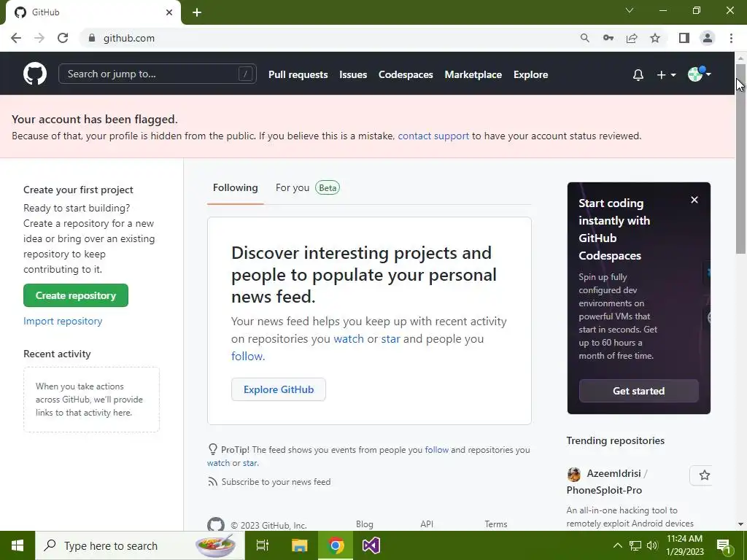
Task: Open Windows notification center
Action: pyautogui.click(x=724, y=546)
